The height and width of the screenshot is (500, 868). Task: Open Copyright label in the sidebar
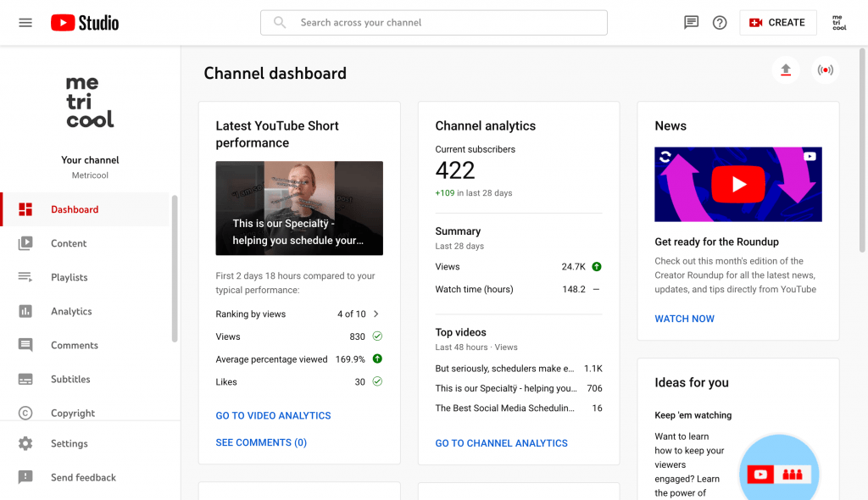coord(73,413)
